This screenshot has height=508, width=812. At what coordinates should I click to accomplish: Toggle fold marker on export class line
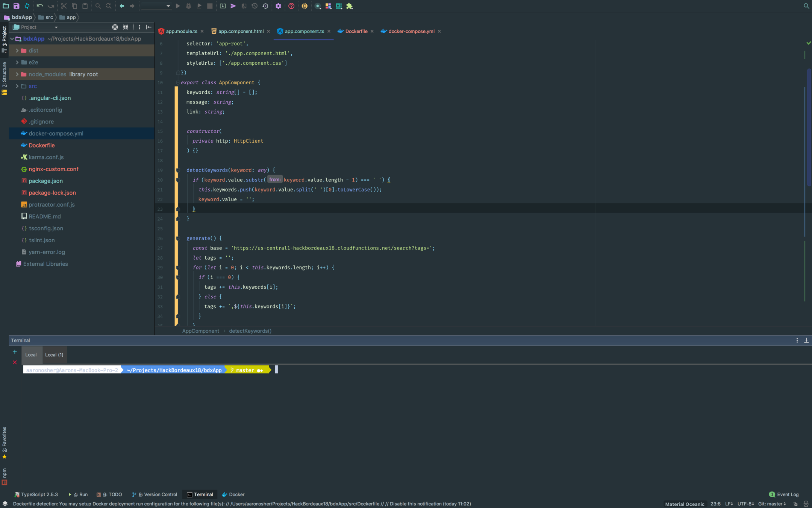[x=178, y=82]
